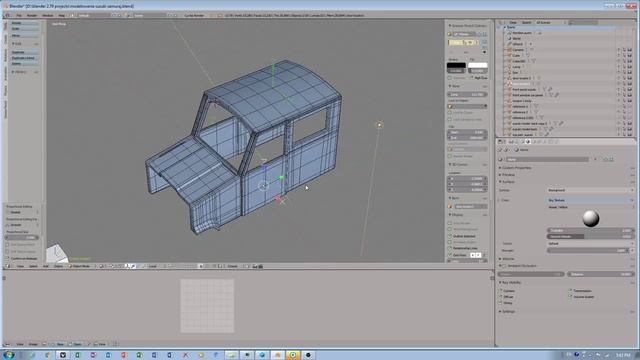This screenshot has width=640, height=360.
Task: Click the Outliner editor type icon
Action: pyautogui.click(x=500, y=22)
